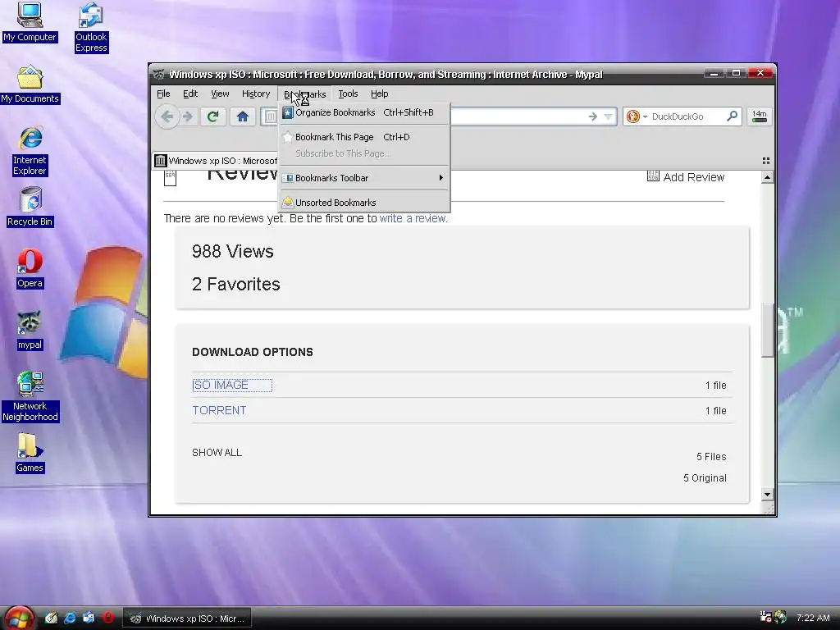The width and height of the screenshot is (840, 630).
Task: Open the View menu
Action: (x=220, y=94)
